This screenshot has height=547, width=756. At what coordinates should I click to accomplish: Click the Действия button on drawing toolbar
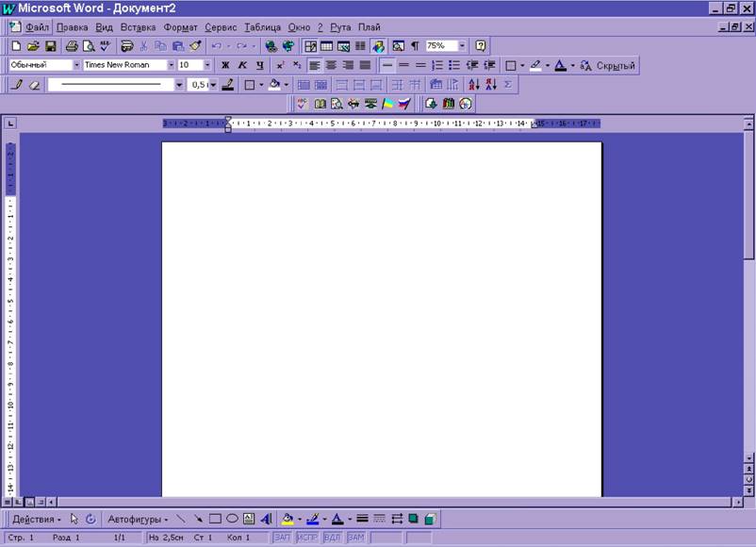pyautogui.click(x=37, y=520)
